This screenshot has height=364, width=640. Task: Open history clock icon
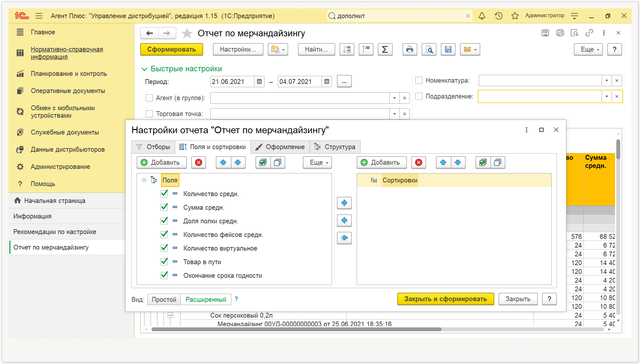(498, 16)
